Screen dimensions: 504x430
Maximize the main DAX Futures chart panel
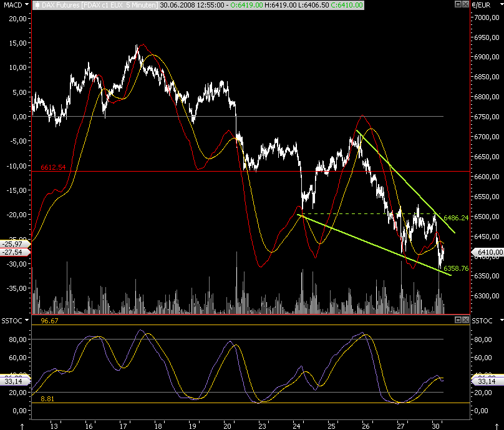click(x=458, y=4)
